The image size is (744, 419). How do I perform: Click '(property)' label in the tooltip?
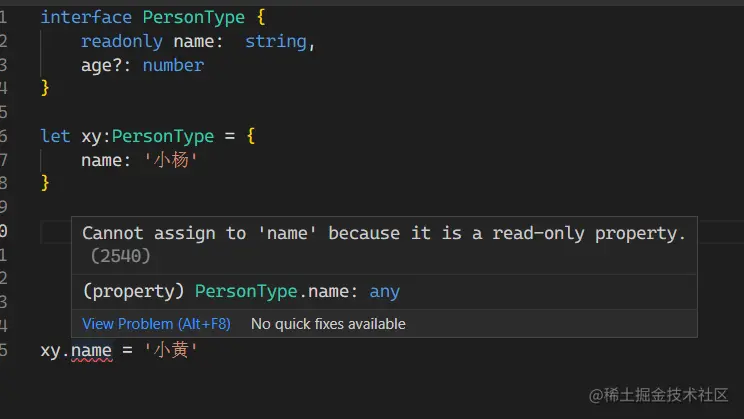(133, 291)
